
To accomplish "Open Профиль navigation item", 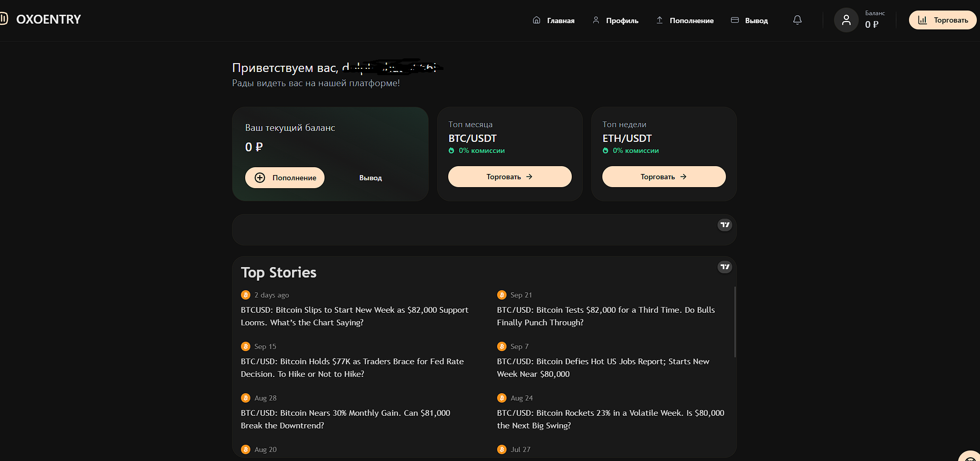I will tap(615, 21).
